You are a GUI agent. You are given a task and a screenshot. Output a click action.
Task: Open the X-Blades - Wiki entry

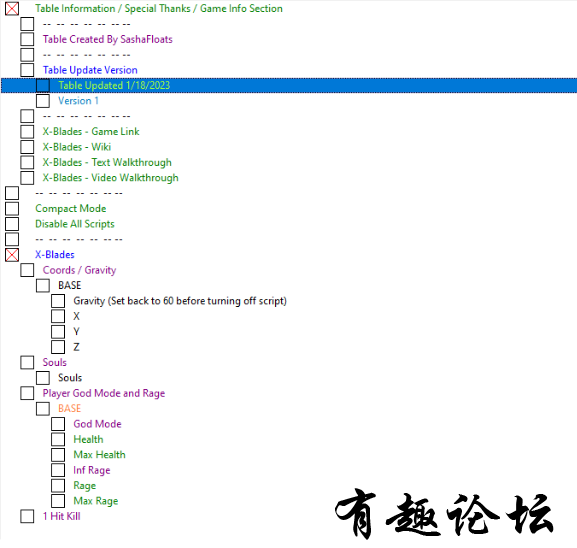(77, 147)
